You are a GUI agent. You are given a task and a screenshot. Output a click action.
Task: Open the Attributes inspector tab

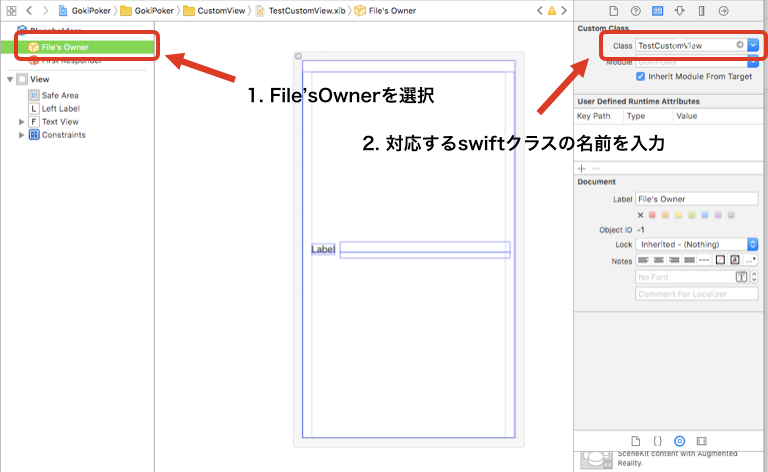(679, 11)
